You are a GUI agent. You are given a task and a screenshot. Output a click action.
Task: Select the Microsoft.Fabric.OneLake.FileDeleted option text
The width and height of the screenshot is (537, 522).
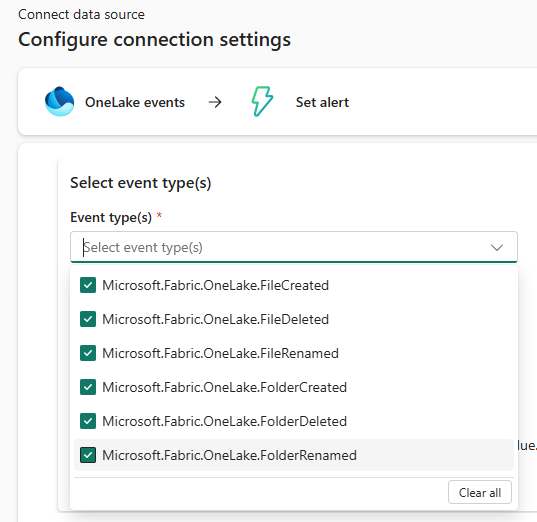coord(215,319)
